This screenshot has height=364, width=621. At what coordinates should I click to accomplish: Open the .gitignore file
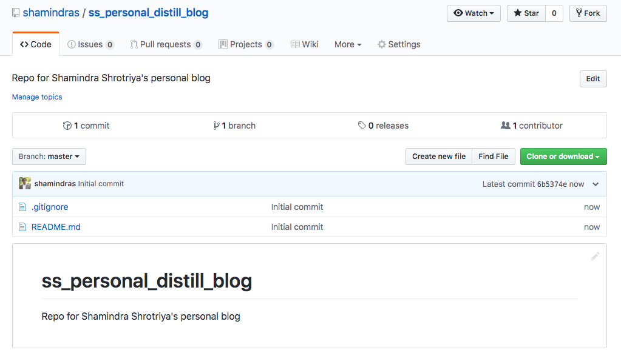50,207
